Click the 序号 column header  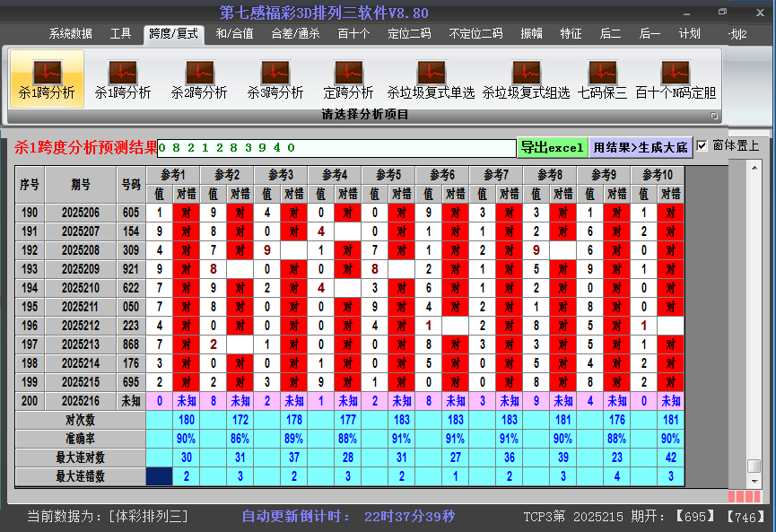point(30,185)
